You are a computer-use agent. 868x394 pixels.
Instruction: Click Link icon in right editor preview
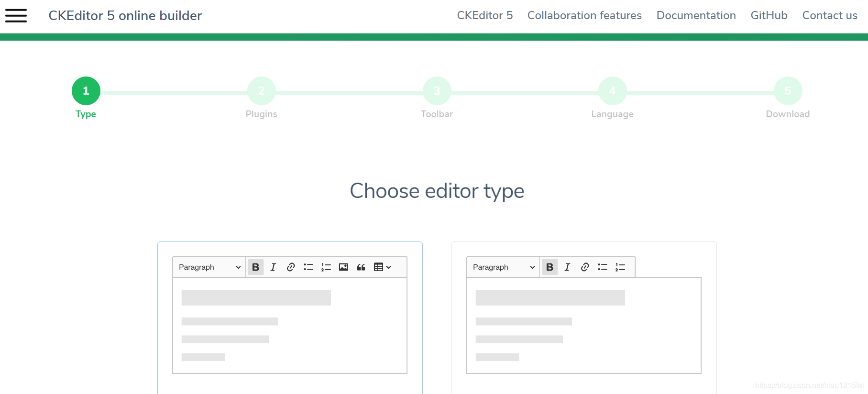click(585, 267)
